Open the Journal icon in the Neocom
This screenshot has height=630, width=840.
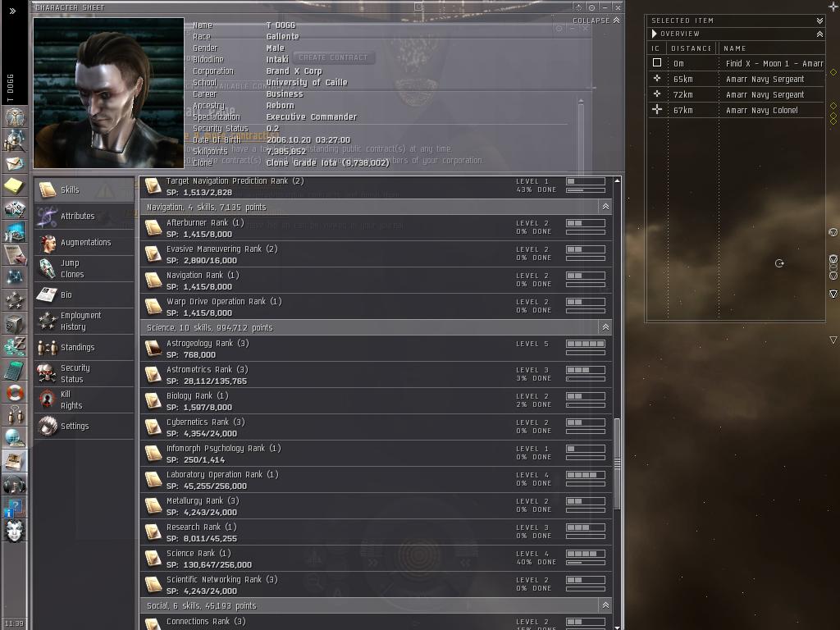click(15, 462)
